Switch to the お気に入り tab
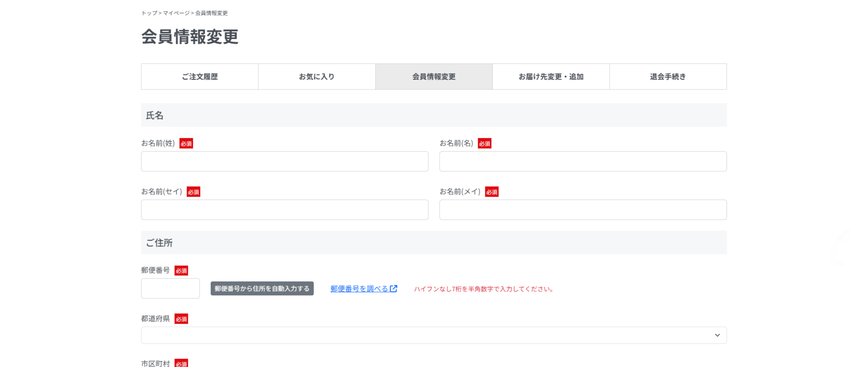Image resolution: width=868 pixels, height=367 pixels. click(x=317, y=77)
